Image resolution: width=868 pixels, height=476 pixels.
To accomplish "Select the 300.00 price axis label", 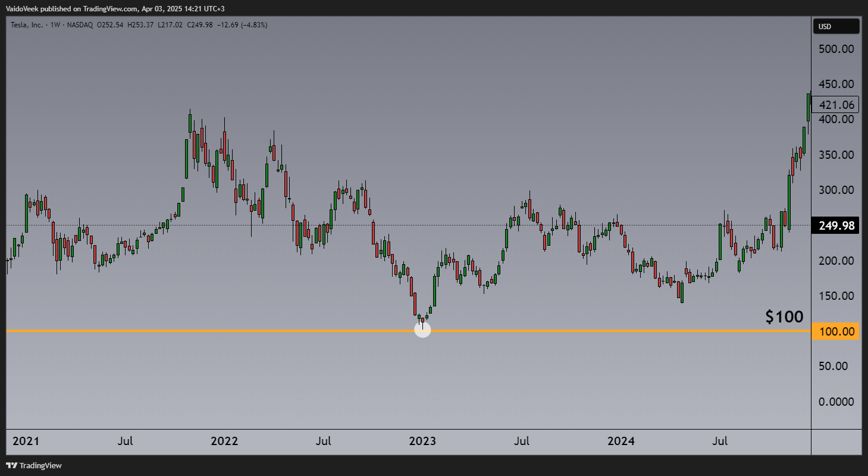I will pyautogui.click(x=836, y=190).
